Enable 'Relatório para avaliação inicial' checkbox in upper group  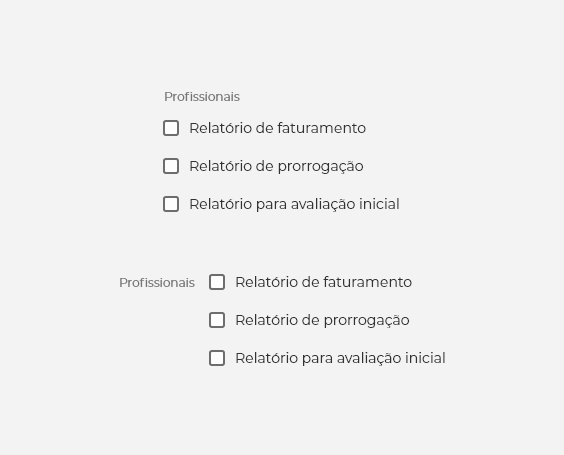click(171, 204)
